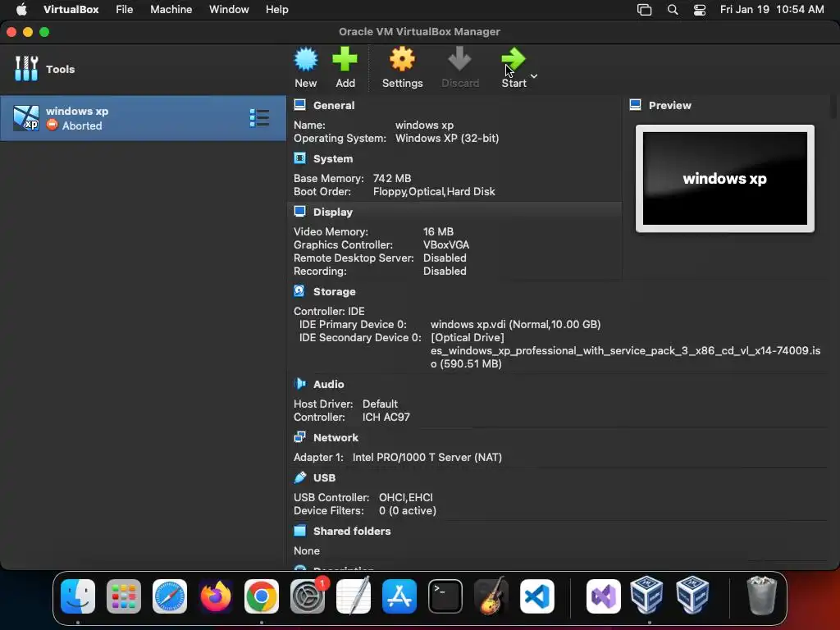Open the Display settings heading link
Screen dimensions: 840x630
[x=333, y=212]
